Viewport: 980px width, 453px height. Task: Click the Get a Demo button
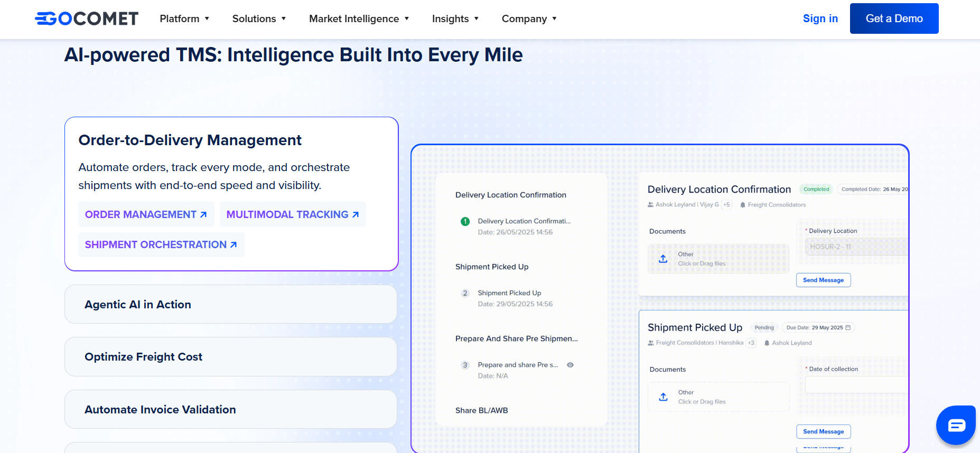[x=894, y=18]
